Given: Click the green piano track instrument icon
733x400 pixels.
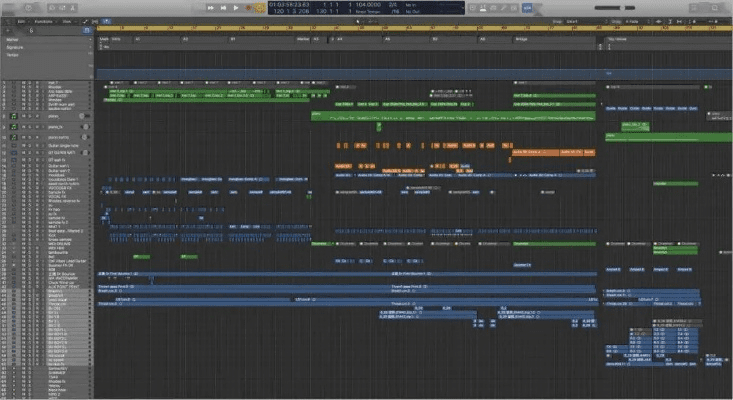Looking at the screenshot, I should (x=13, y=116).
